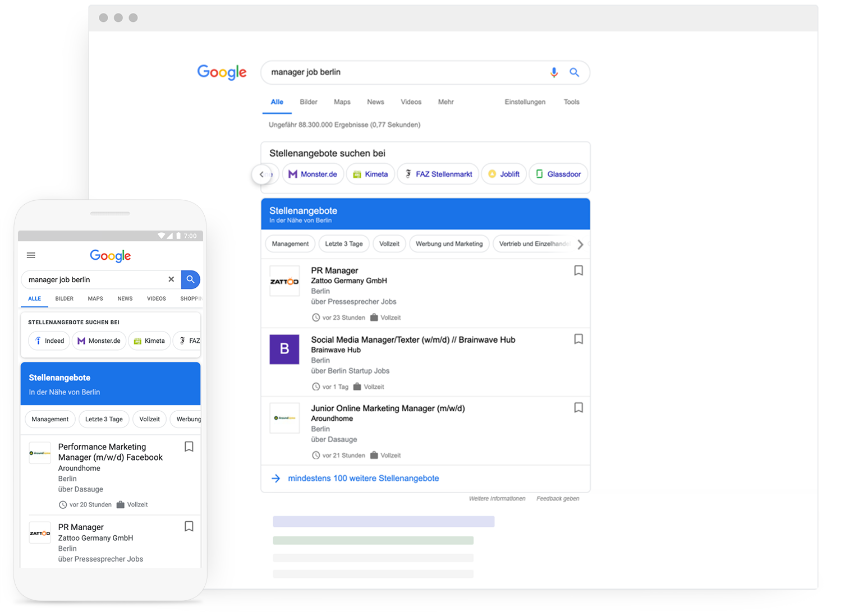
Task: Apply Management filter chip on desktop
Action: (290, 244)
